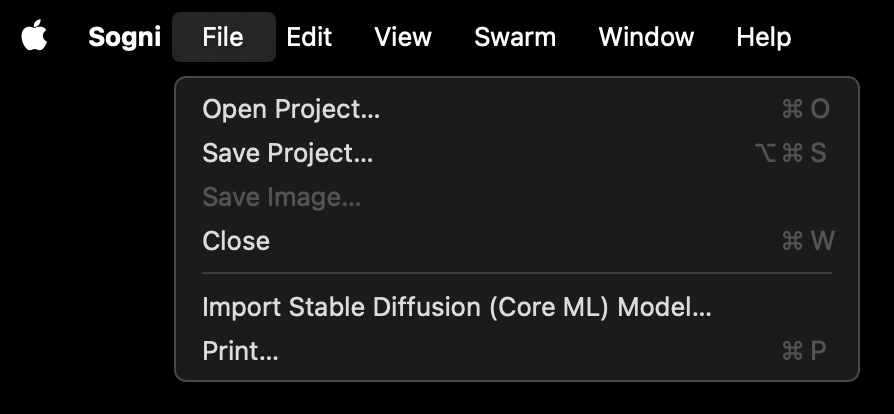
Task: Switch to the Edit menu
Action: tap(309, 37)
